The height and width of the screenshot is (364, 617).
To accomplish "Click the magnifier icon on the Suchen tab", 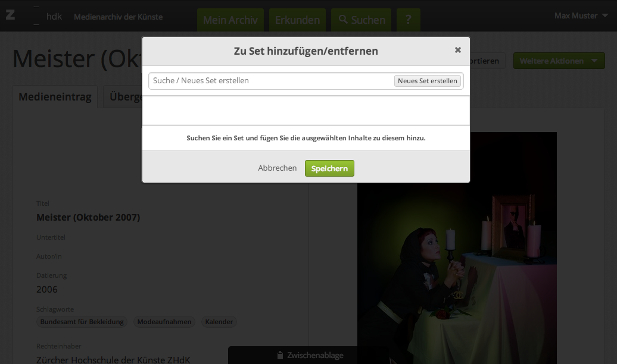I will click(343, 20).
